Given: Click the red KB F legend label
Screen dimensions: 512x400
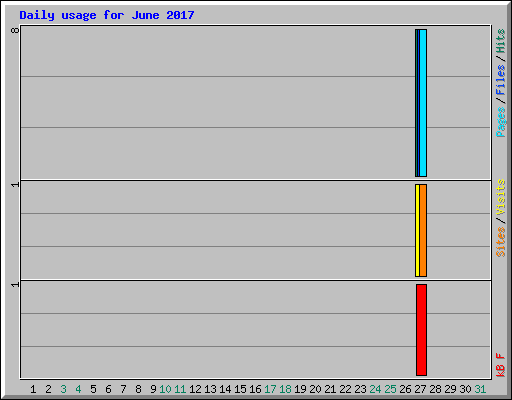Looking at the screenshot, I should click(500, 365).
